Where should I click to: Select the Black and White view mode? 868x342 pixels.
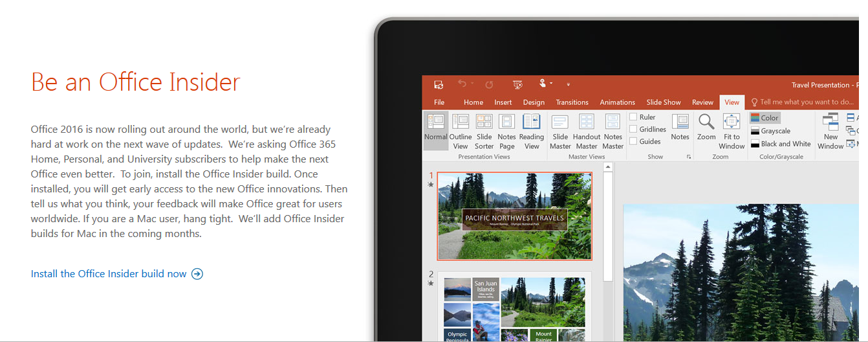point(781,144)
